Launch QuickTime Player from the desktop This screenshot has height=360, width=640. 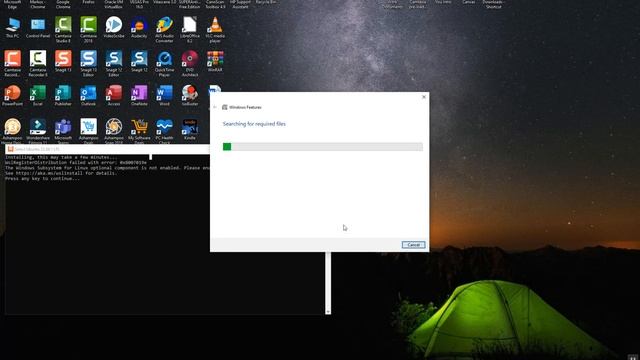point(164,63)
